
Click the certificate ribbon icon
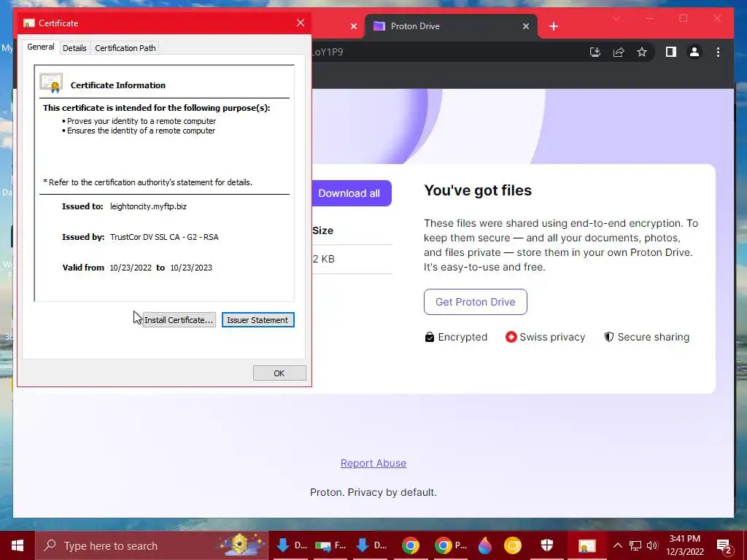[52, 84]
